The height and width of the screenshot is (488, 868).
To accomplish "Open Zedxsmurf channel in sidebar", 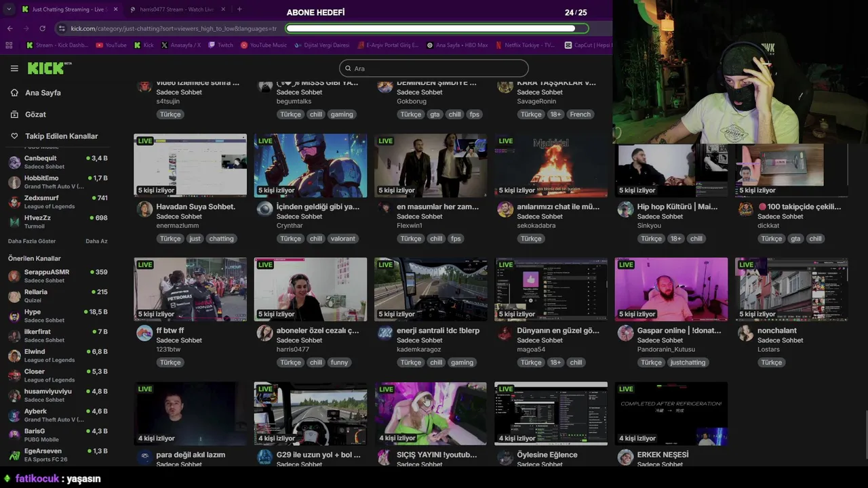I will (58, 202).
